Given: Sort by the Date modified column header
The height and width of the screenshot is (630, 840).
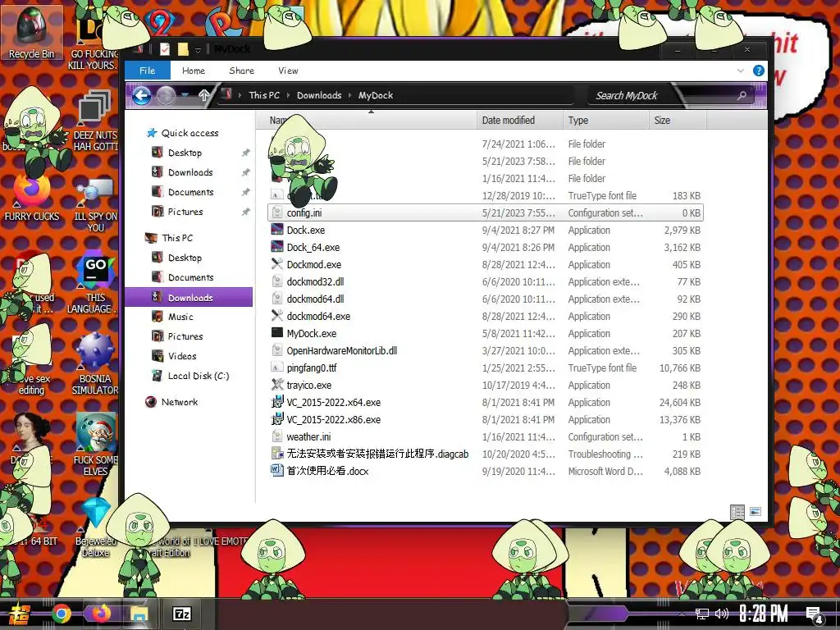Looking at the screenshot, I should pyautogui.click(x=519, y=120).
